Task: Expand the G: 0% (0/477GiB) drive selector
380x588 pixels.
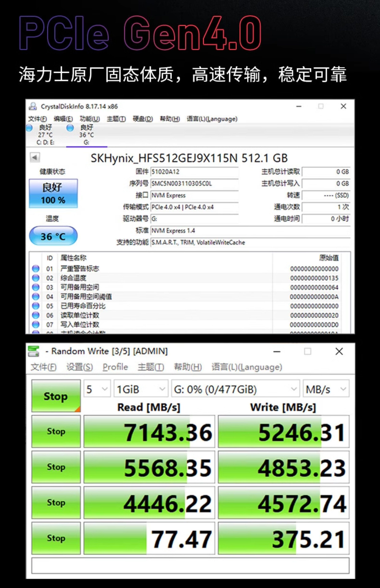Action: 235,389
